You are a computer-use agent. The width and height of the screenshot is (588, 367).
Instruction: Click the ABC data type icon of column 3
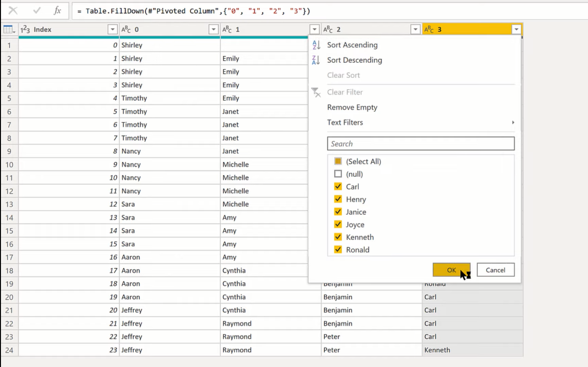click(x=429, y=30)
